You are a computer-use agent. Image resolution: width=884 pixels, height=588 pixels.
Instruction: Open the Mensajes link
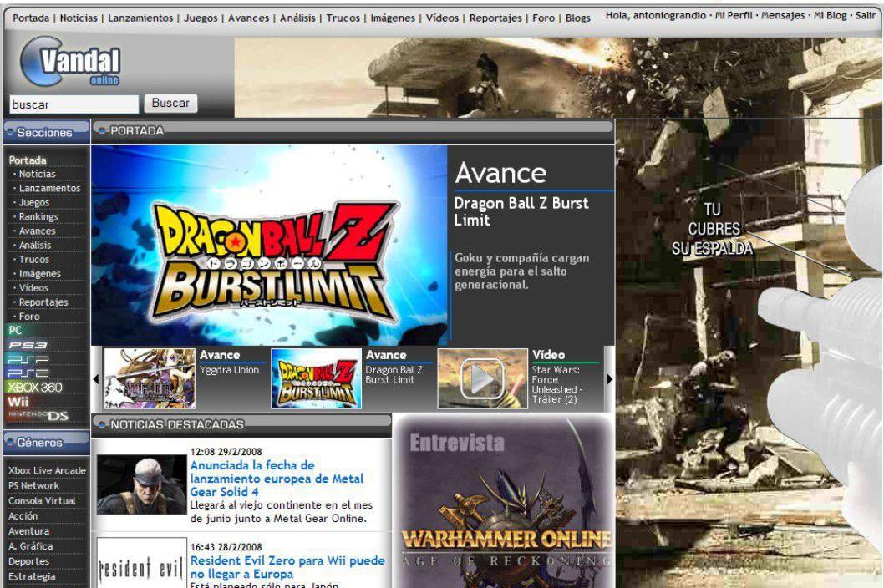pyautogui.click(x=783, y=15)
